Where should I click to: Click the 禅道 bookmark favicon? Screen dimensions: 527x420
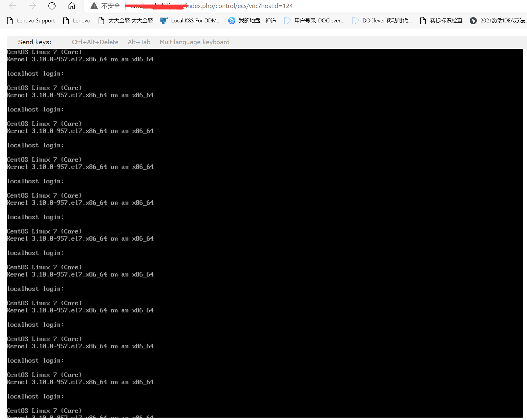click(x=232, y=21)
